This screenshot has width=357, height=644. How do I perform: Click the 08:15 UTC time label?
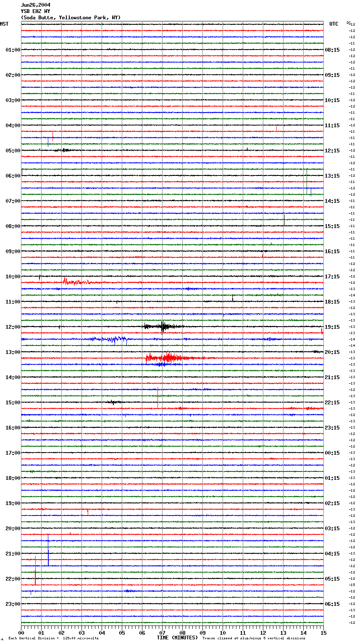pos(332,50)
